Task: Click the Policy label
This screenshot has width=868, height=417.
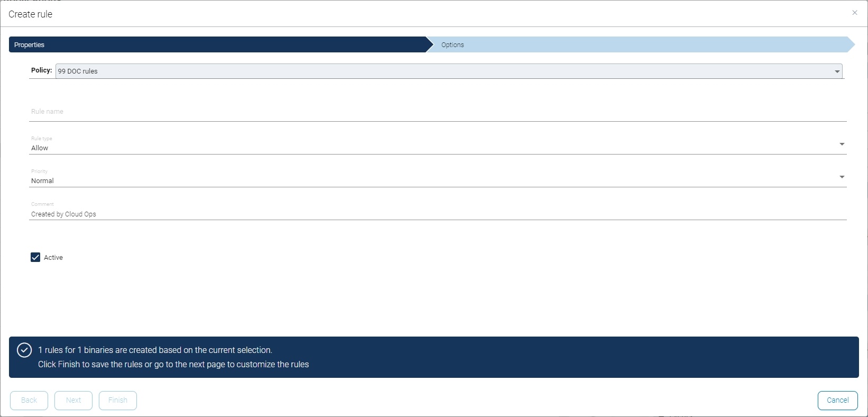Action: [41, 70]
